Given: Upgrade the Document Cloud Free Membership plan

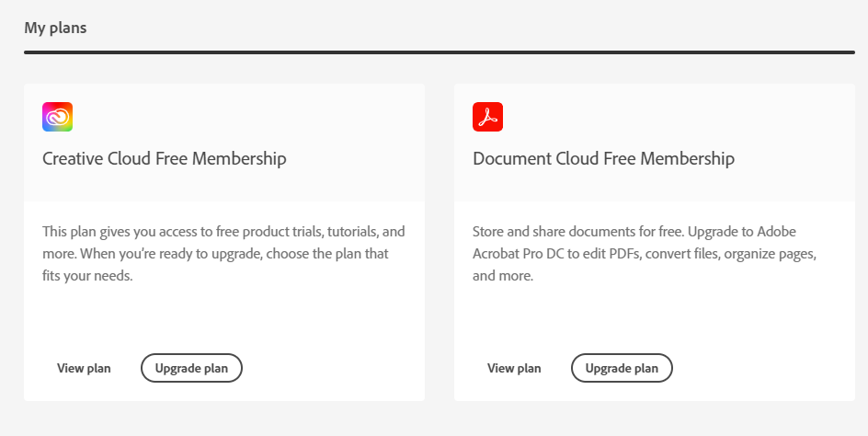Looking at the screenshot, I should (622, 369).
